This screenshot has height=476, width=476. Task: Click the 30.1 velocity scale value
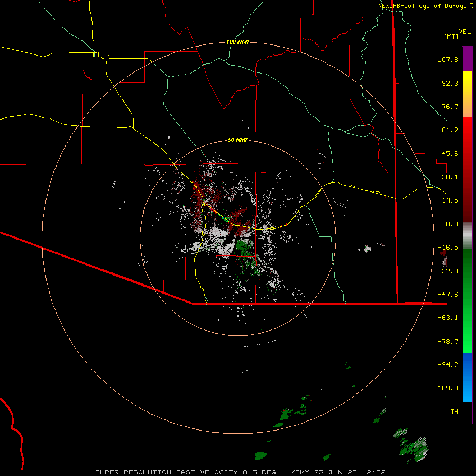point(450,177)
